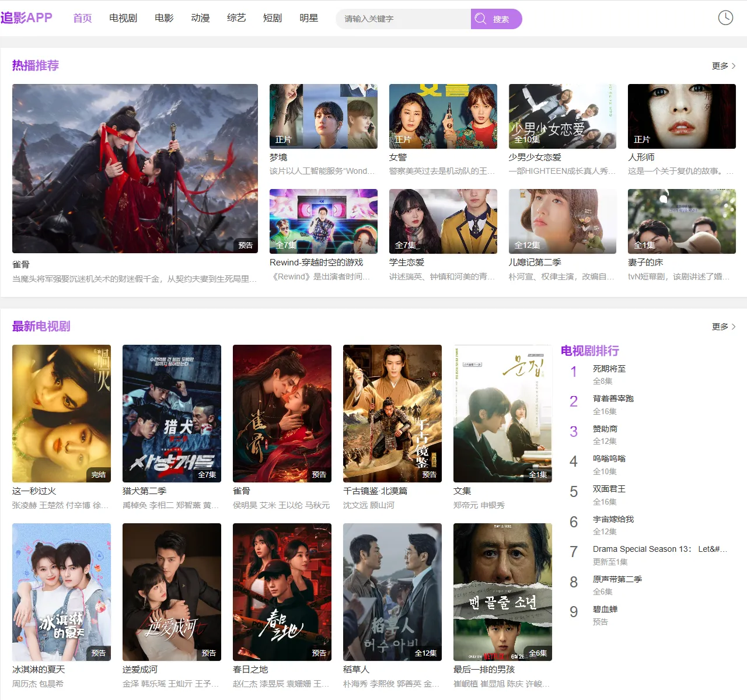
Task: Open ranking entry 碧血蝉
Action: click(x=605, y=609)
